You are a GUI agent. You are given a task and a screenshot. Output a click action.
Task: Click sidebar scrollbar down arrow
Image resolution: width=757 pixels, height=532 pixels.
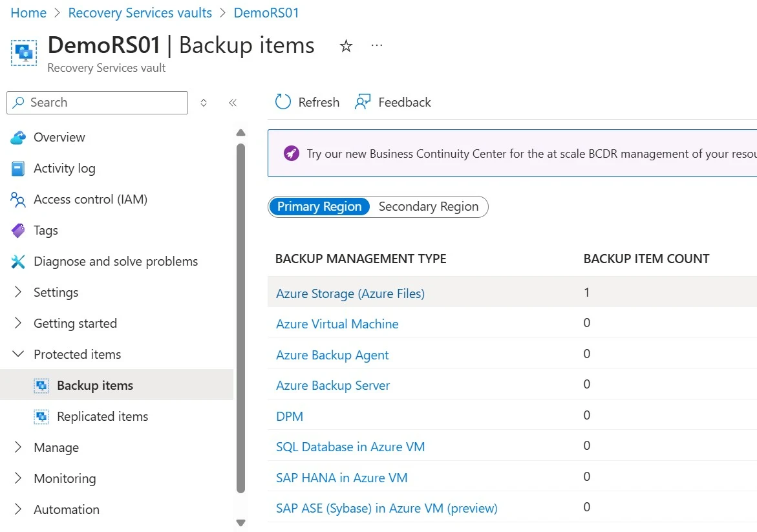240,522
